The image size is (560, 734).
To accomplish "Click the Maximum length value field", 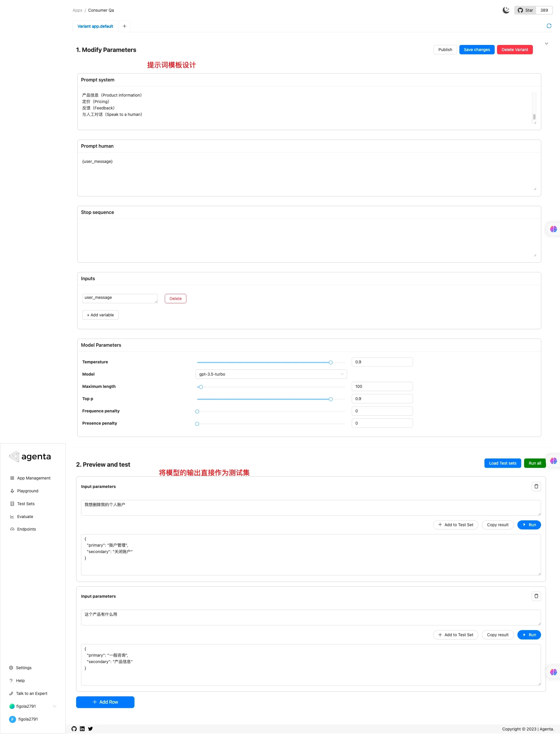I will pos(382,386).
